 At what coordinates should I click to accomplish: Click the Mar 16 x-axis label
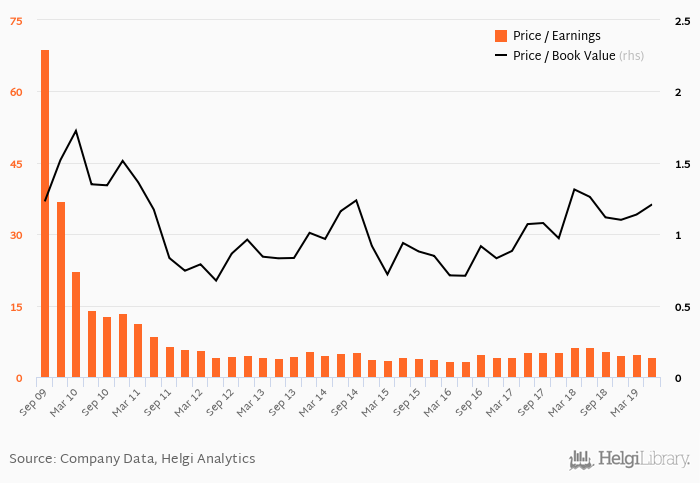coord(438,402)
